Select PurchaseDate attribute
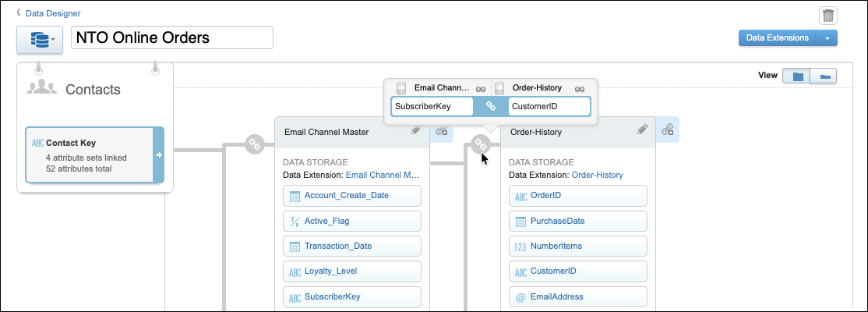This screenshot has width=868, height=312. coord(578,221)
